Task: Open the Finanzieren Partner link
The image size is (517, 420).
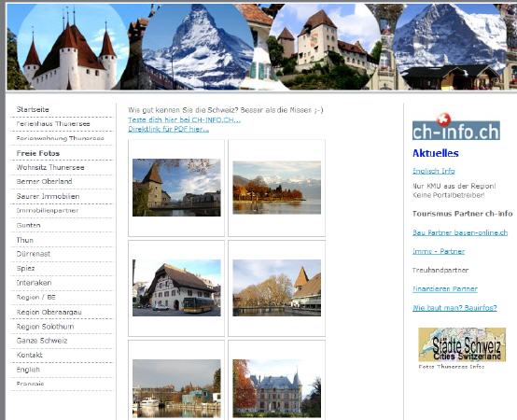Action: pyautogui.click(x=445, y=289)
